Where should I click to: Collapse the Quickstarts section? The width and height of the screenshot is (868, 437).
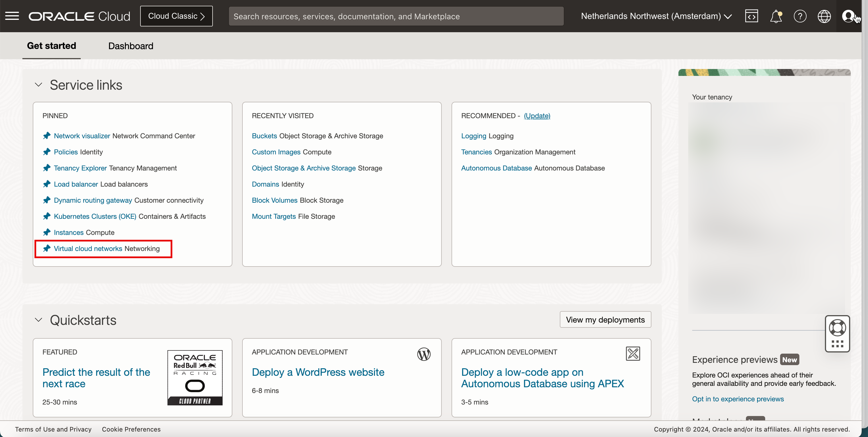point(38,320)
